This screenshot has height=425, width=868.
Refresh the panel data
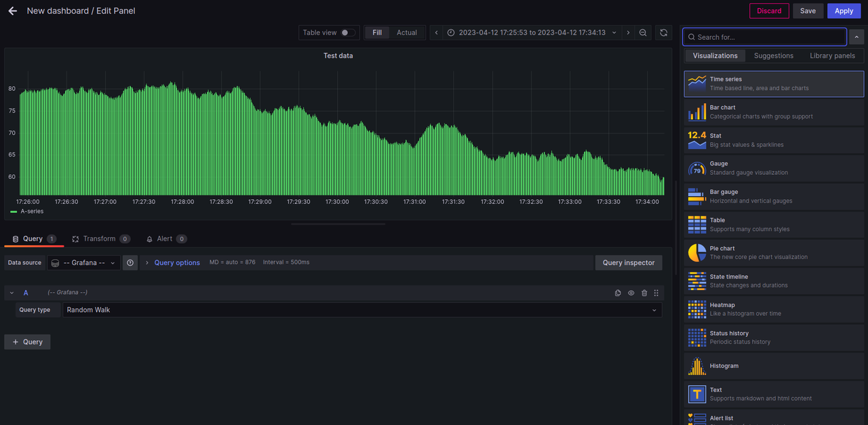coord(663,33)
